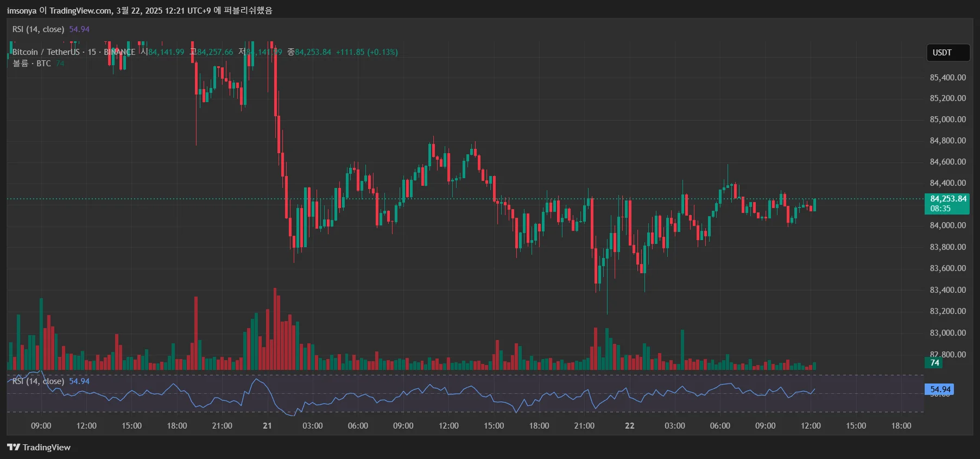Click the date 22 marker on time axis
This screenshot has height=459, width=980.
tap(629, 426)
